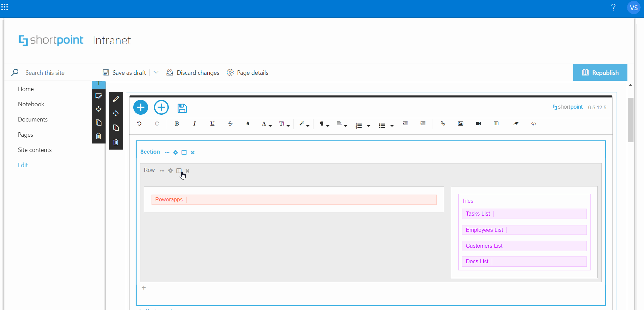Switch to HTML code view

533,124
